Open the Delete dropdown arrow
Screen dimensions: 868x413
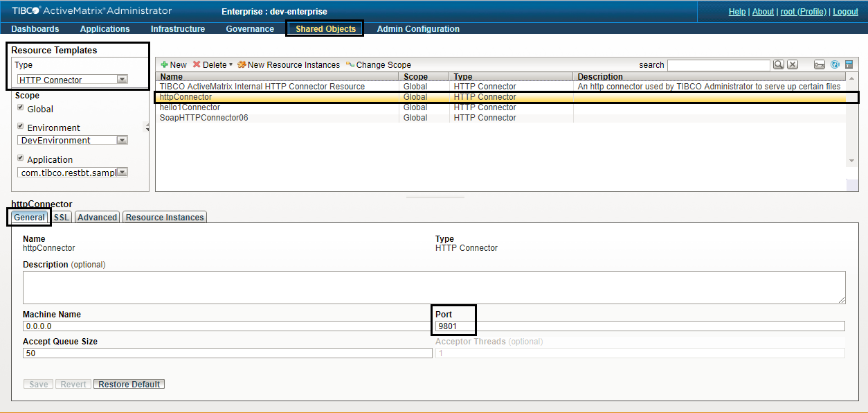pos(230,65)
